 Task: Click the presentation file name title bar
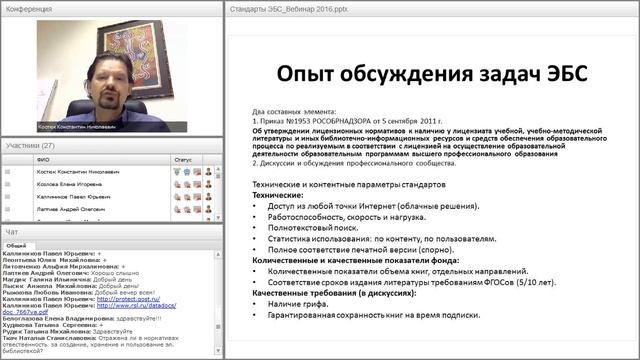pyautogui.click(x=432, y=9)
